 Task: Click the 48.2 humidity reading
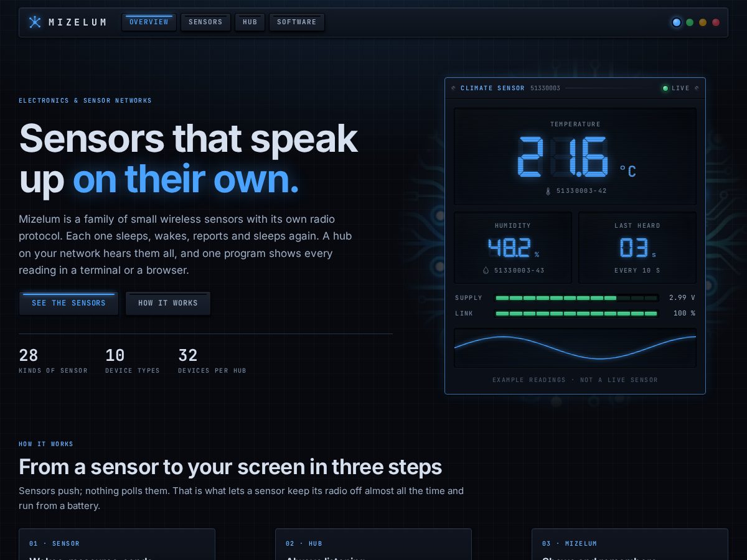point(509,248)
